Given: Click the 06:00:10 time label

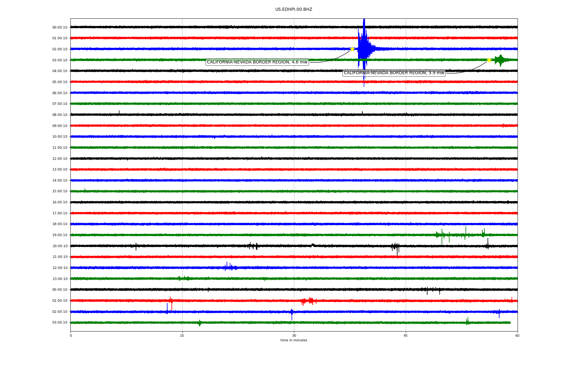Looking at the screenshot, I should (x=60, y=93).
